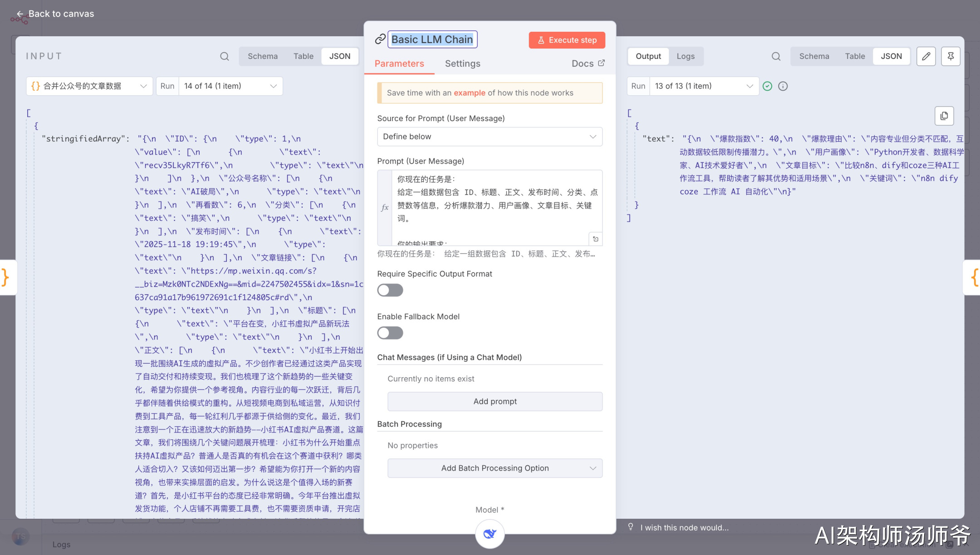The width and height of the screenshot is (980, 555).
Task: Switch to the Settings tab
Action: [462, 63]
